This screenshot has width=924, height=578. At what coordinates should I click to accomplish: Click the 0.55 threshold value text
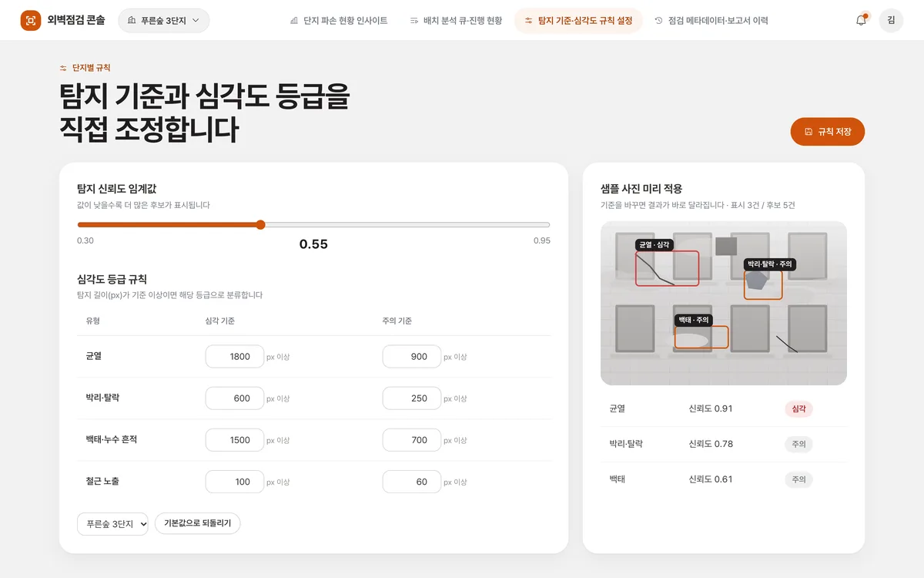tap(313, 244)
